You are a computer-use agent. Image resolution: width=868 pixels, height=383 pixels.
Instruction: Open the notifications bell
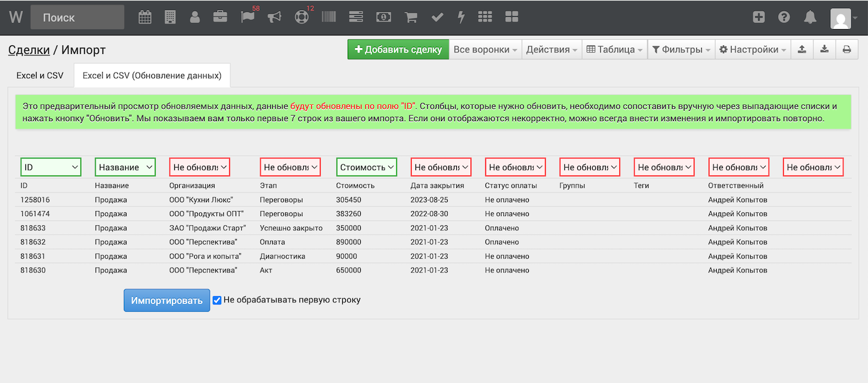click(x=810, y=17)
